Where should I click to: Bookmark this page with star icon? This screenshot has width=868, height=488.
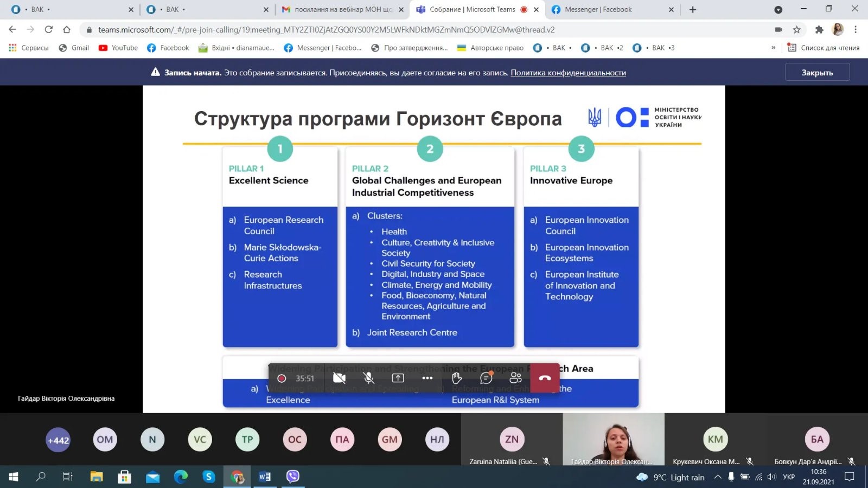(796, 29)
